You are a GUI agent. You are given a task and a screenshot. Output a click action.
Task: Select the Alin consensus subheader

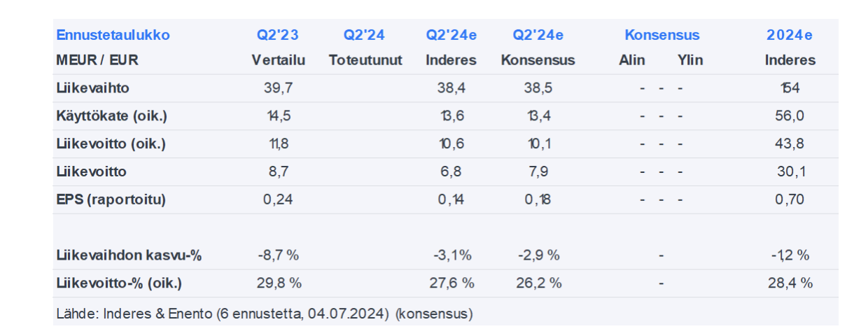[631, 60]
